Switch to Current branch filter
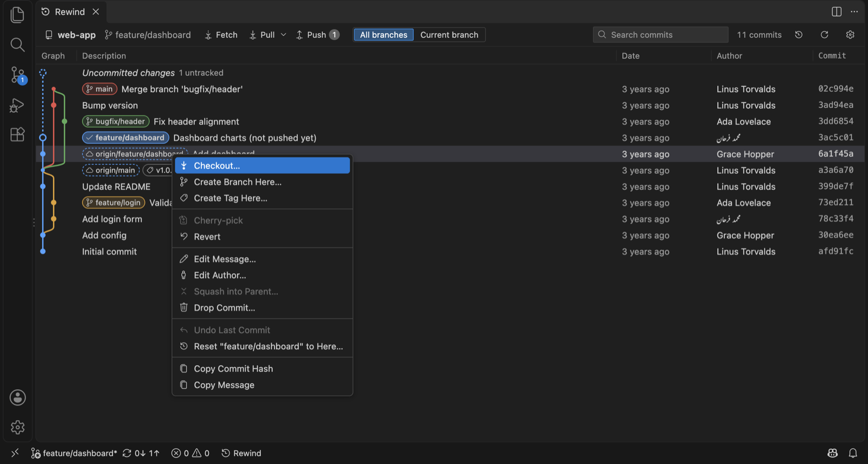Screen dimensions: 868x464 tap(449, 35)
